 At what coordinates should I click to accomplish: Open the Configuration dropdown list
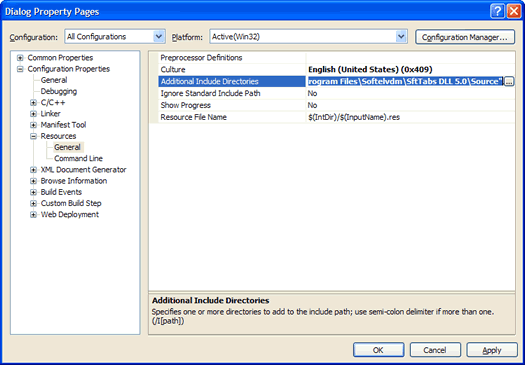(x=159, y=36)
